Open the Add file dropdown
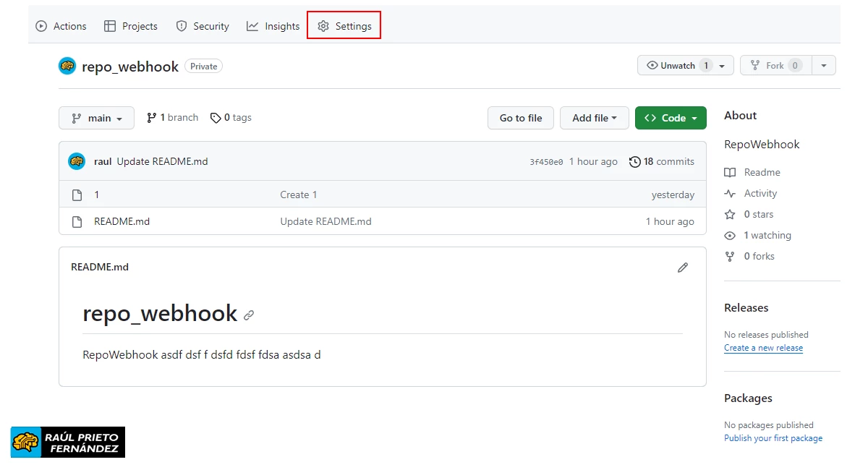The width and height of the screenshot is (868, 470). 594,117
